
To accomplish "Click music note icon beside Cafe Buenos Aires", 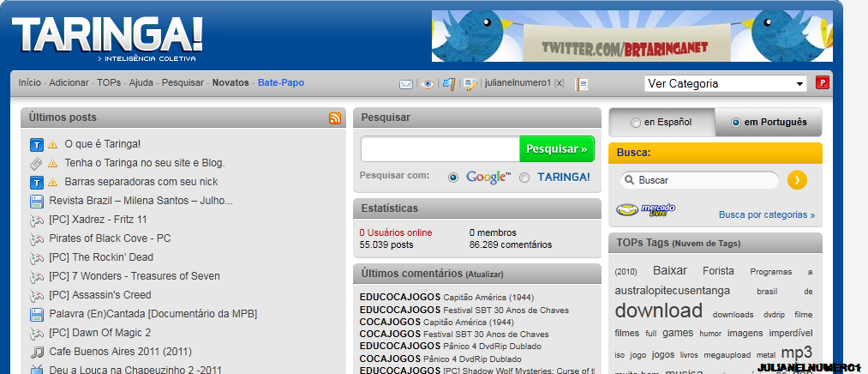I will 37,352.
